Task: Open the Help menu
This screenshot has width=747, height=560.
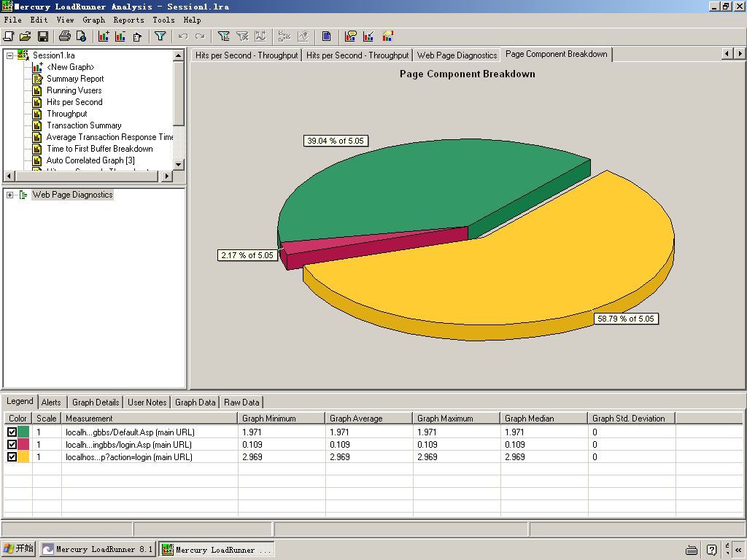Action: point(192,20)
